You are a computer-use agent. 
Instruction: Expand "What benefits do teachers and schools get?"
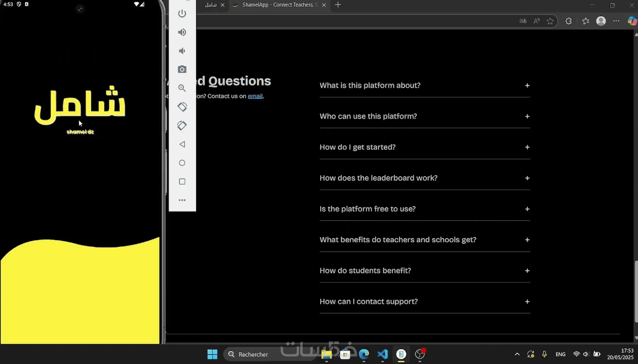tap(424, 240)
